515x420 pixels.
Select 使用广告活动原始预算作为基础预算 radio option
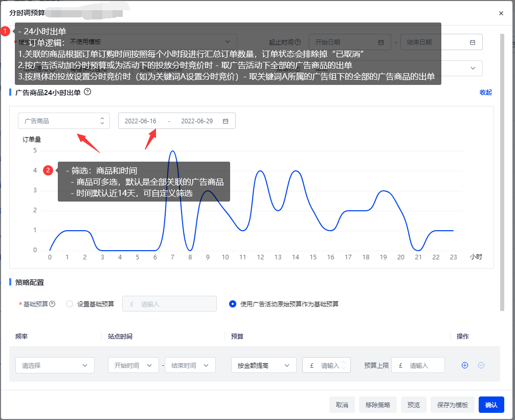point(233,304)
